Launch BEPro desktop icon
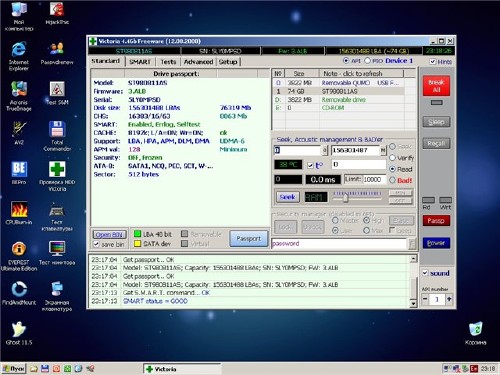 point(19,173)
